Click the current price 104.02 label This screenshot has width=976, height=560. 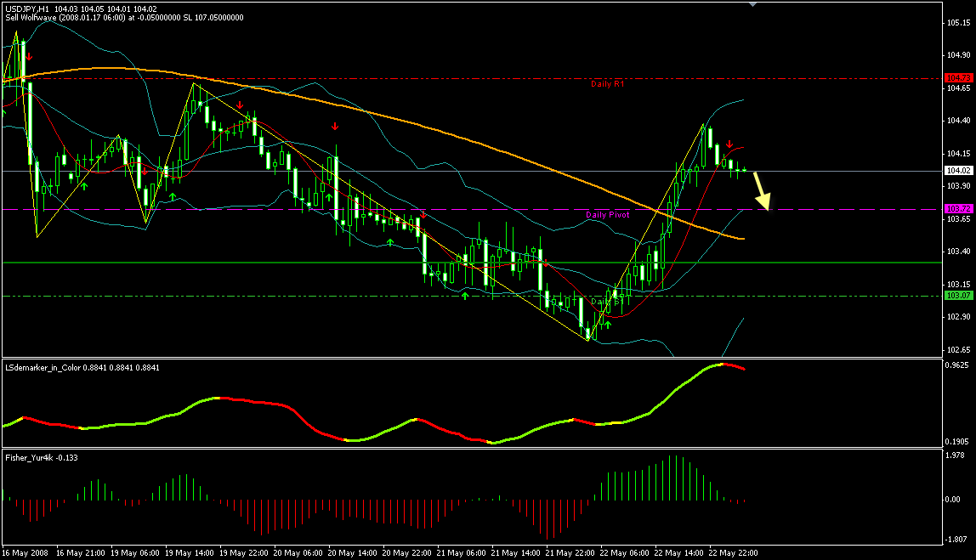(x=958, y=171)
